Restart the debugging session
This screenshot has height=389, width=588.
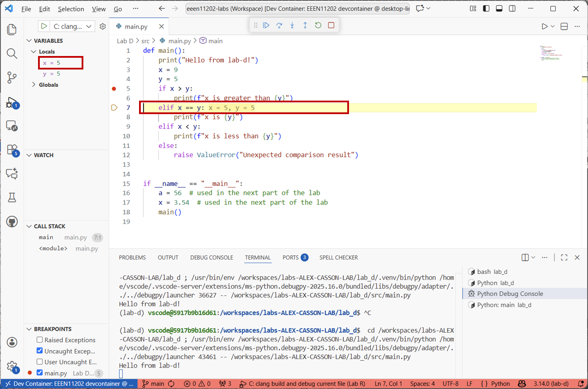click(318, 25)
